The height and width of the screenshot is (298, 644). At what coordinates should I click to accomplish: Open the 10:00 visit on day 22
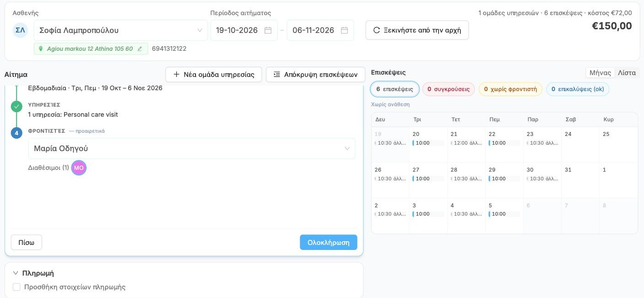pos(504,143)
